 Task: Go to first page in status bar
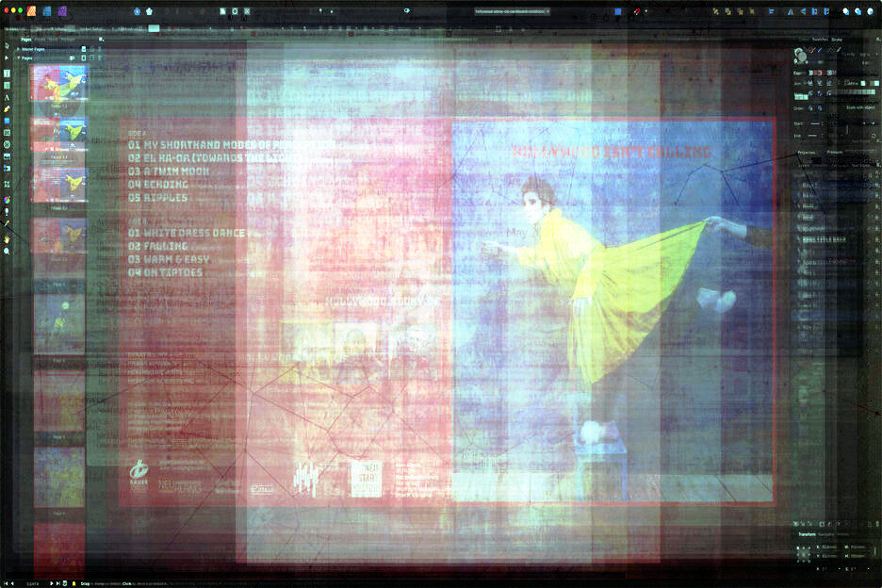pos(6,583)
